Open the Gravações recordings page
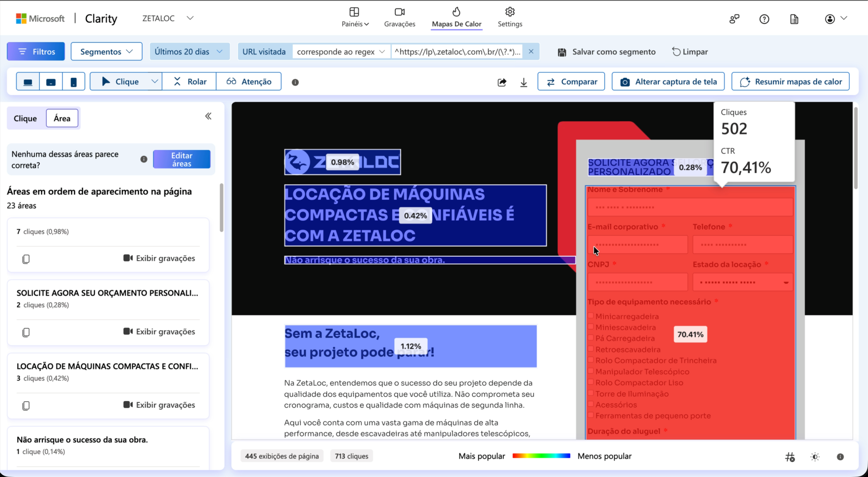868x477 pixels. point(399,18)
